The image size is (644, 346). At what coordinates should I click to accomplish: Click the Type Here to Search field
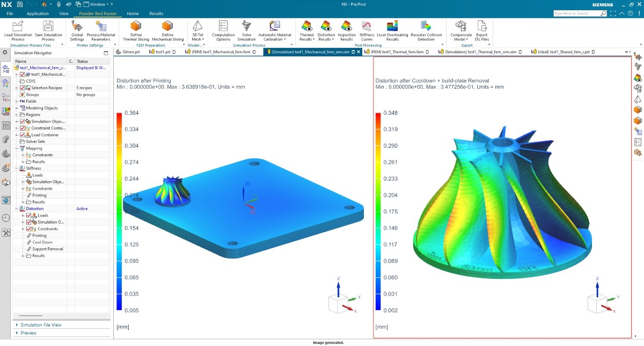pyautogui.click(x=577, y=13)
